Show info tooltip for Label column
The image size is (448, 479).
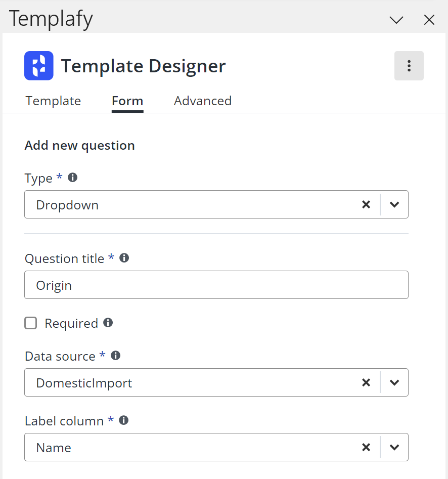coord(123,420)
